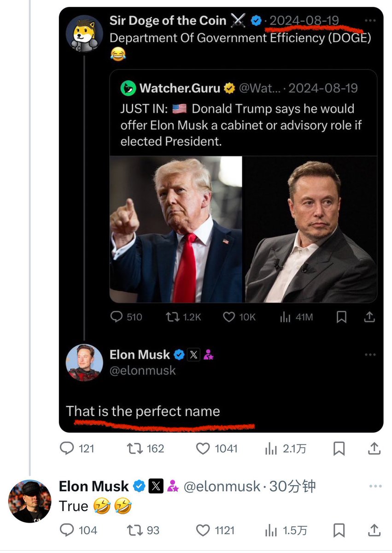View analytics of the "True" tweet
Screen dimensions: 392x553
coord(271,530)
